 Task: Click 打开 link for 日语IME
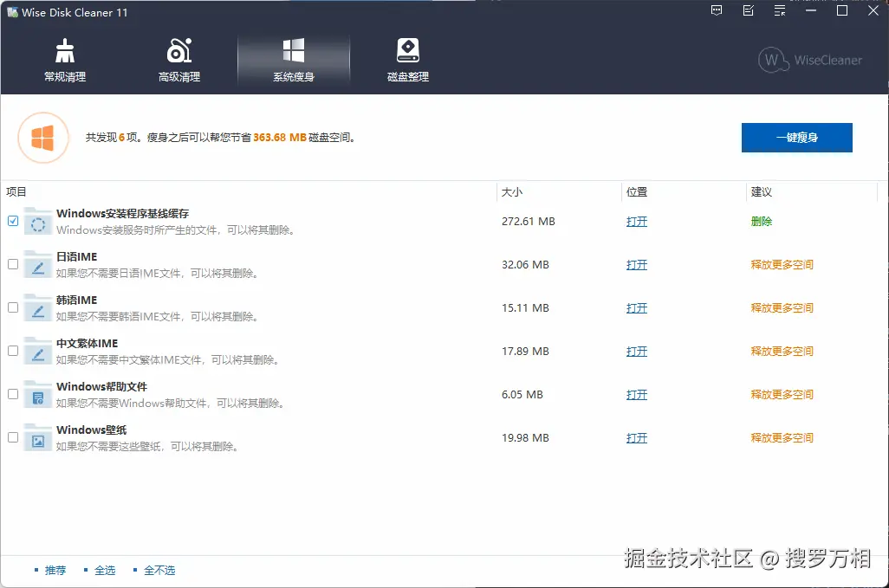tap(637, 264)
